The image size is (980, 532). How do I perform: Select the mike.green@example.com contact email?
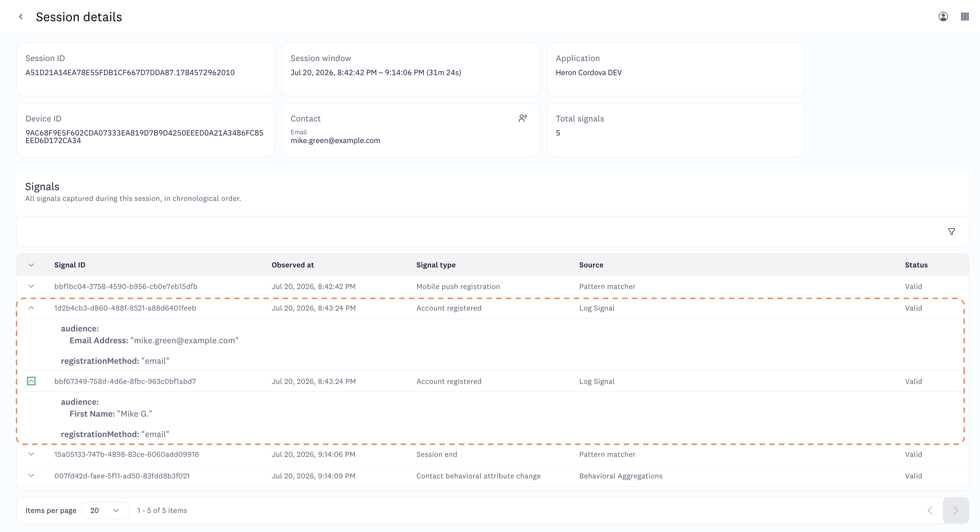(x=335, y=141)
